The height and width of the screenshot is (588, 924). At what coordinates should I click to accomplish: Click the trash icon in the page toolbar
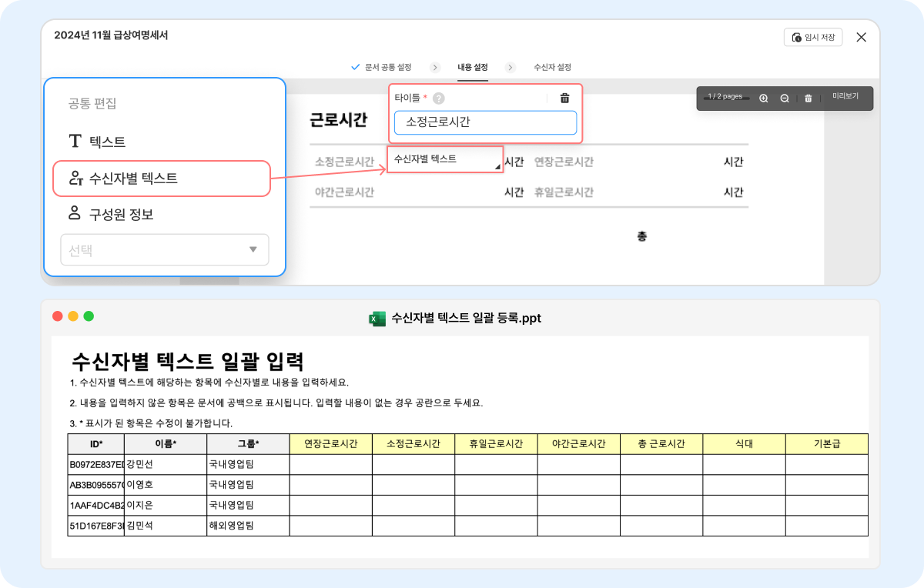click(x=808, y=99)
